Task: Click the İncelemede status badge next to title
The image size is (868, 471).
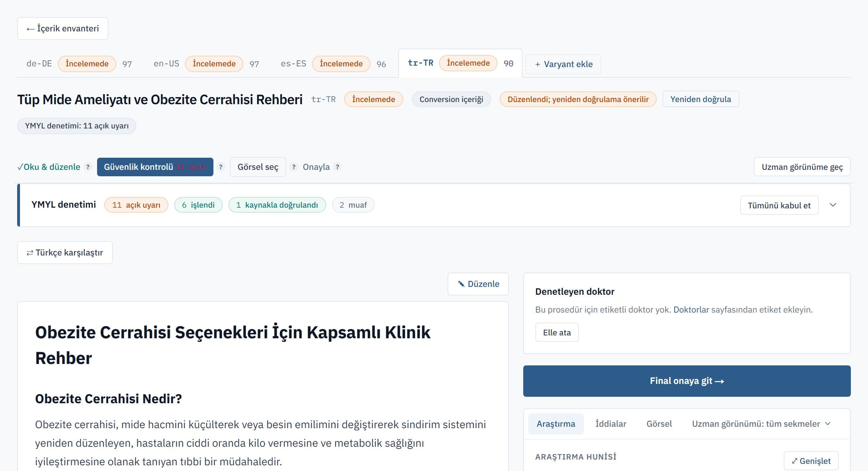Action: tap(373, 99)
